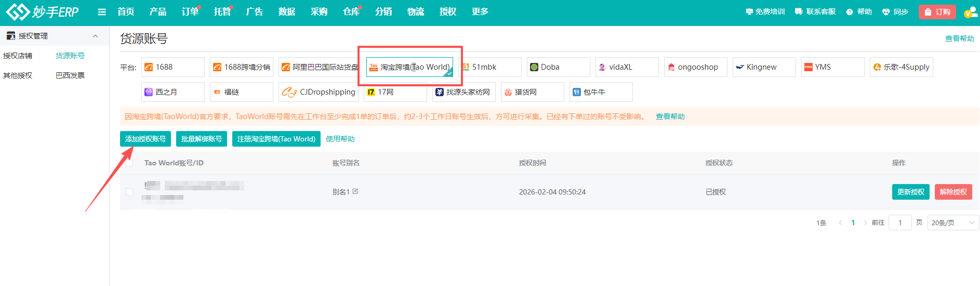This screenshot has height=286, width=980.
Task: Select the 1688跨境分销 platform
Action: pyautogui.click(x=242, y=67)
